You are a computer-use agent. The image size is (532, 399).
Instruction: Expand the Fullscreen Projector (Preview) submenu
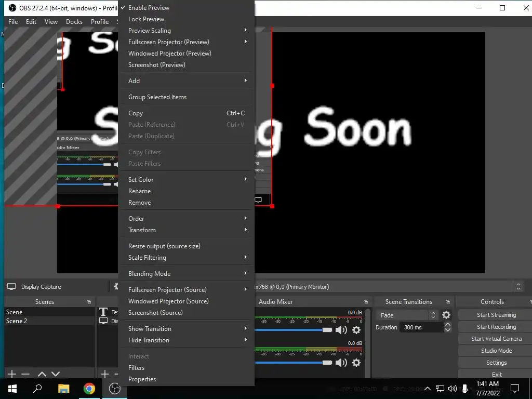tap(187, 42)
